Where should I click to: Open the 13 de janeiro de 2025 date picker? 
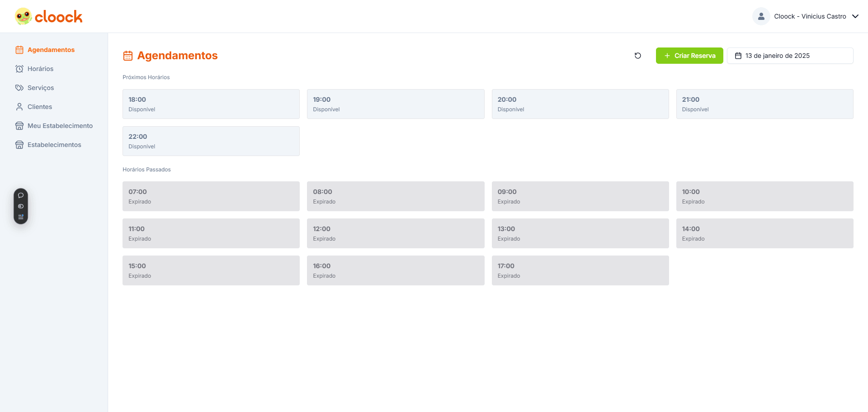click(x=790, y=56)
